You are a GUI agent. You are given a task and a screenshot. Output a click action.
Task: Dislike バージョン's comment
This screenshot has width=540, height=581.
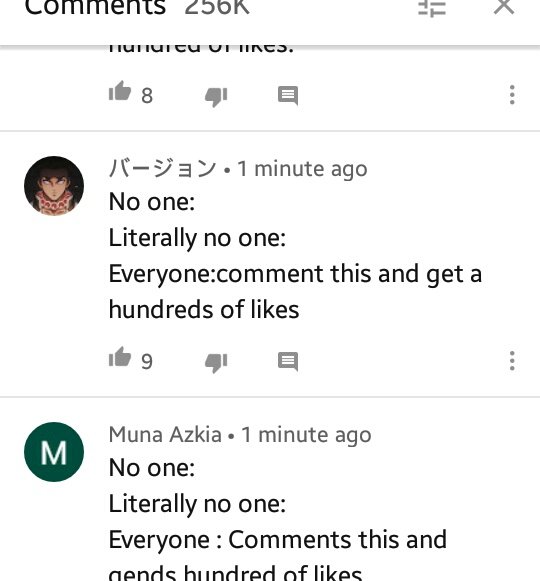[x=216, y=363]
